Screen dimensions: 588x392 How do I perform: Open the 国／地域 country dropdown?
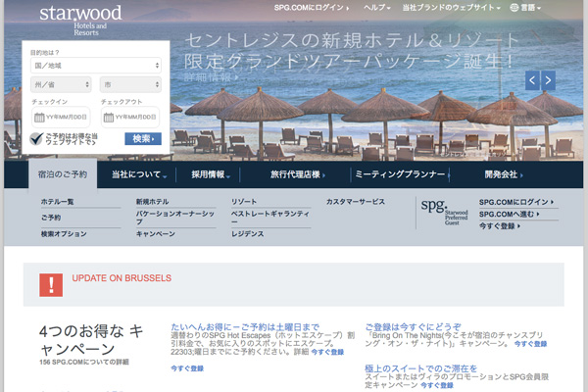pyautogui.click(x=96, y=66)
